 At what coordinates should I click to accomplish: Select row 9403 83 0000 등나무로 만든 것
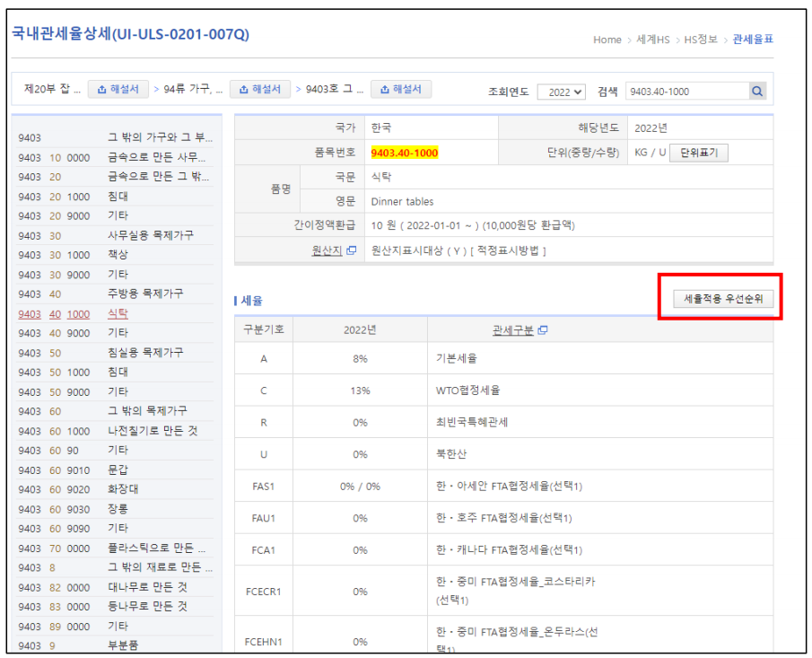[x=115, y=607]
